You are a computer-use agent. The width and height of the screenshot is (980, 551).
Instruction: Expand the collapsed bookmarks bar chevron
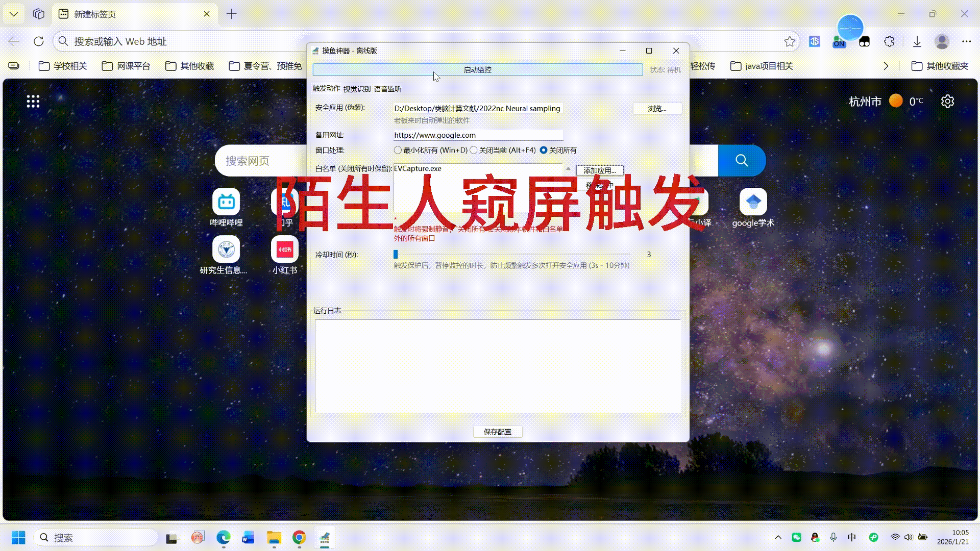click(887, 66)
